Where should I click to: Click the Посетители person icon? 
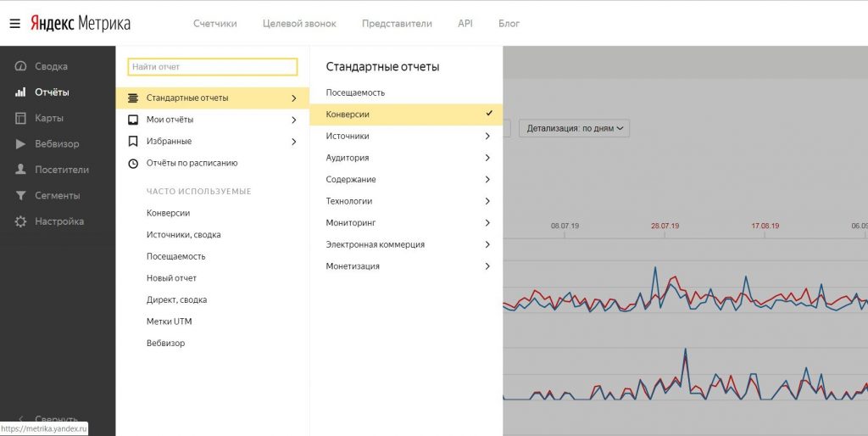[x=20, y=170]
